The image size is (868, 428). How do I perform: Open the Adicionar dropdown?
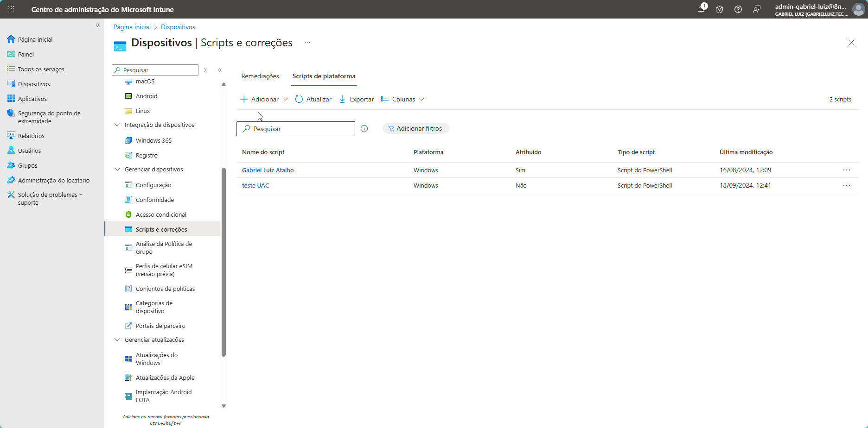(x=264, y=99)
